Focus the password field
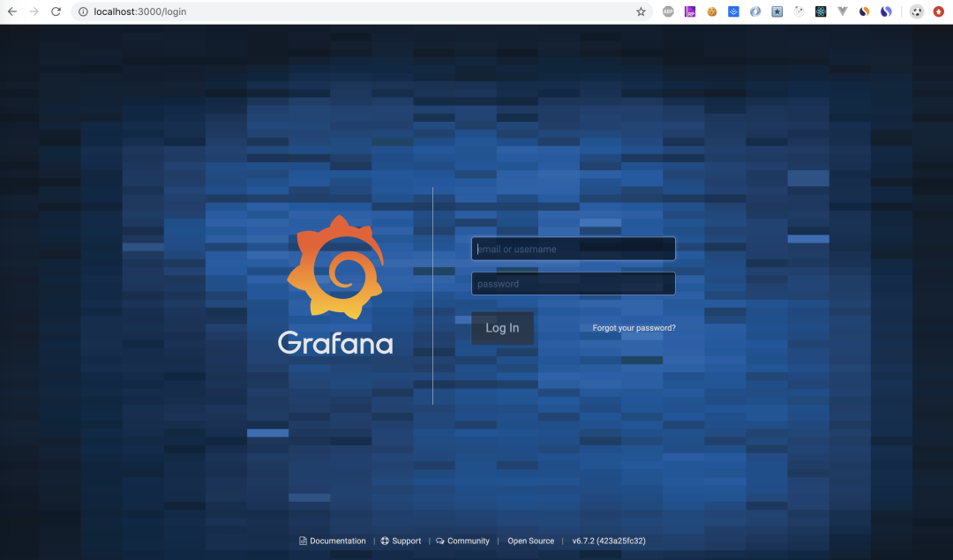This screenshot has height=560, width=953. point(574,284)
